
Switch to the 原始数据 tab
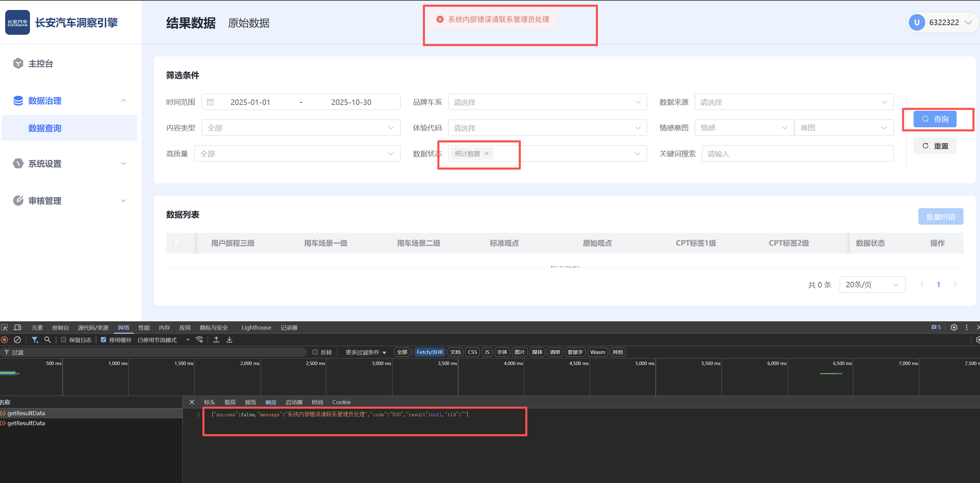point(249,23)
